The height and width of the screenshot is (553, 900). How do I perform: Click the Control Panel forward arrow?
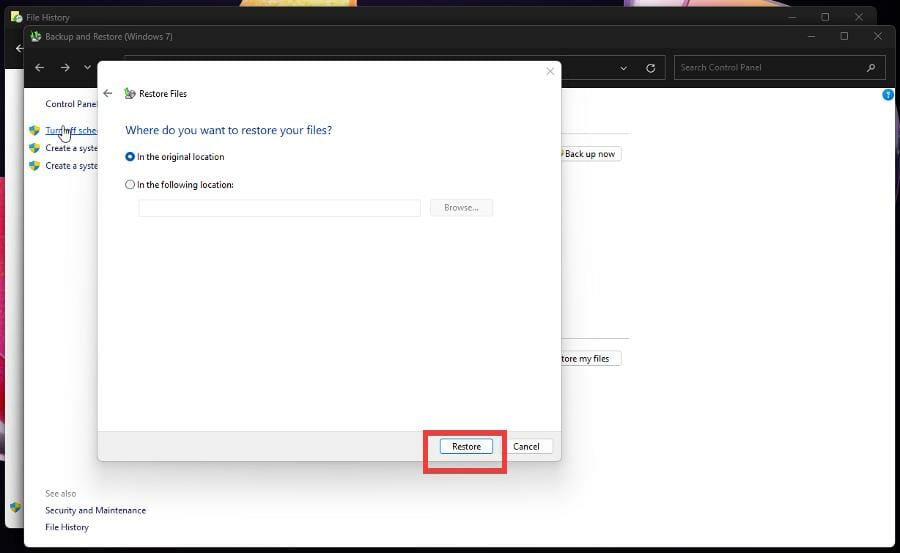[x=65, y=68]
